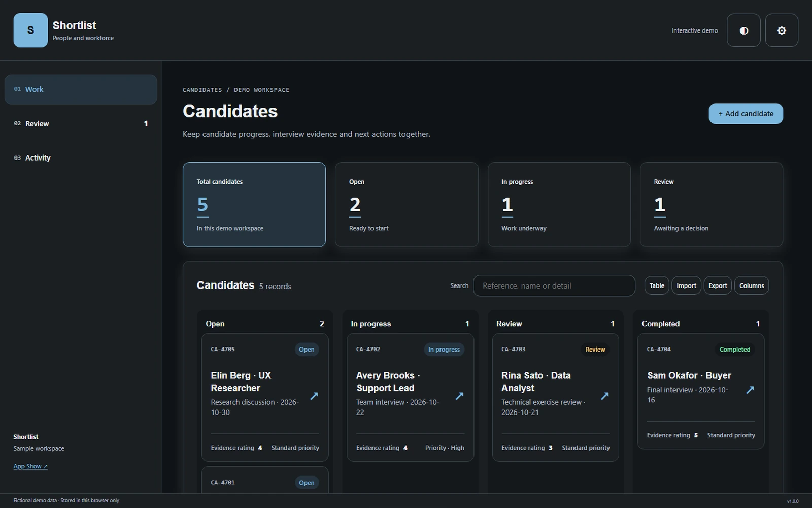This screenshot has height=508, width=812.
Task: Open Sam Okafor card arrow icon
Action: click(750, 390)
